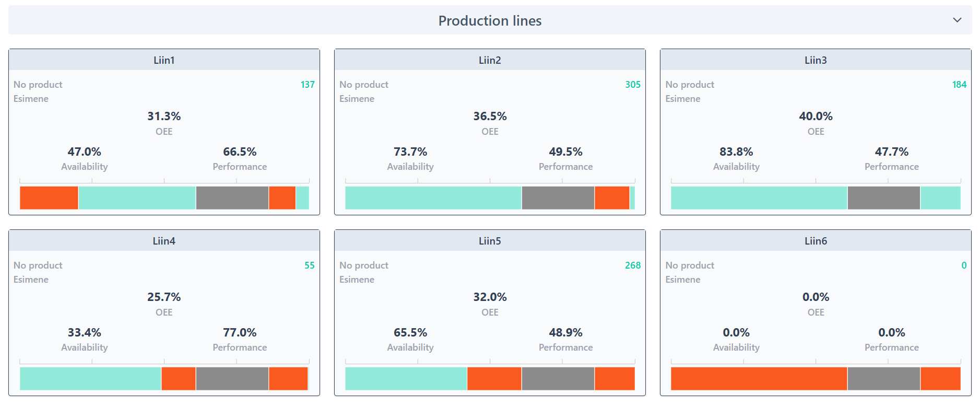The height and width of the screenshot is (406, 980).
Task: Click the 73.7% Availability figure
Action: (x=410, y=152)
